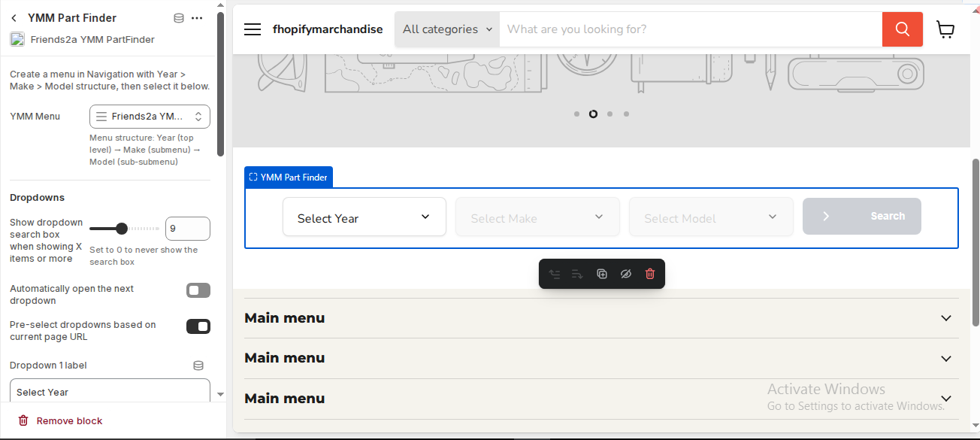The width and height of the screenshot is (980, 440).
Task: Enable Automatically open the next dropdown
Action: pyautogui.click(x=198, y=290)
